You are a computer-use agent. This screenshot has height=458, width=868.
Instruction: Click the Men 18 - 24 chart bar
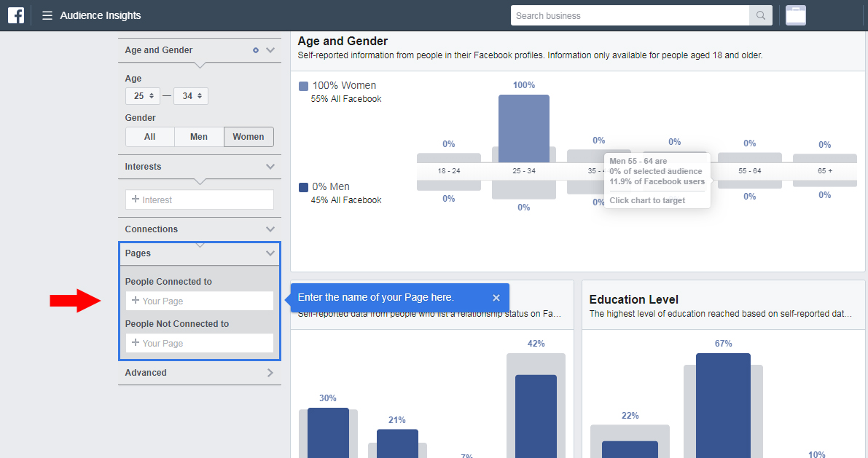coord(449,185)
